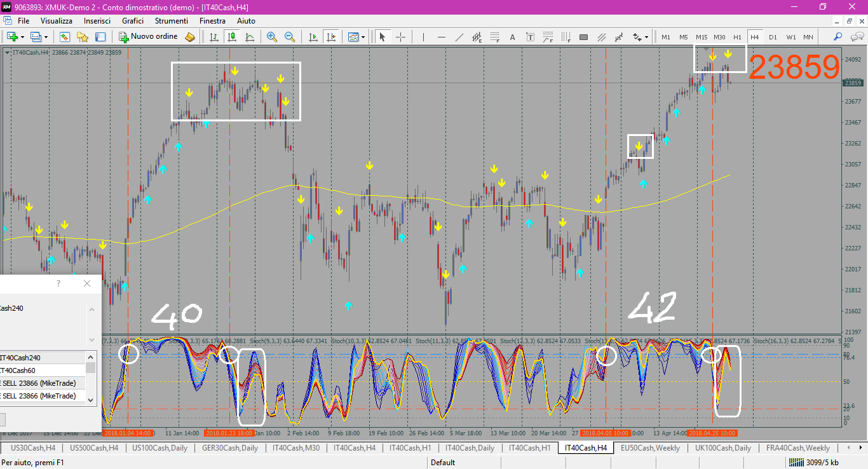Switch to the US500Cash,H4 chart tab

[93, 448]
